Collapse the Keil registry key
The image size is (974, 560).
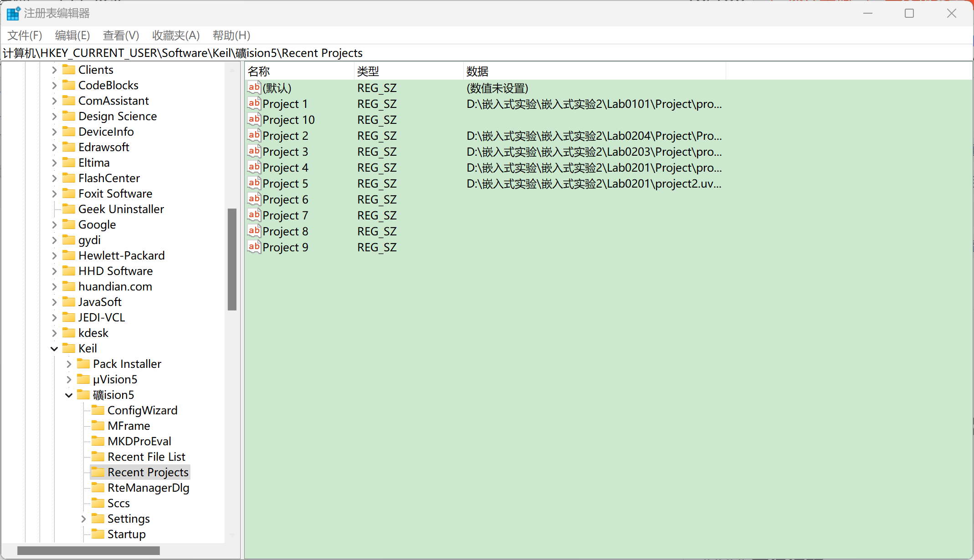pyautogui.click(x=54, y=349)
